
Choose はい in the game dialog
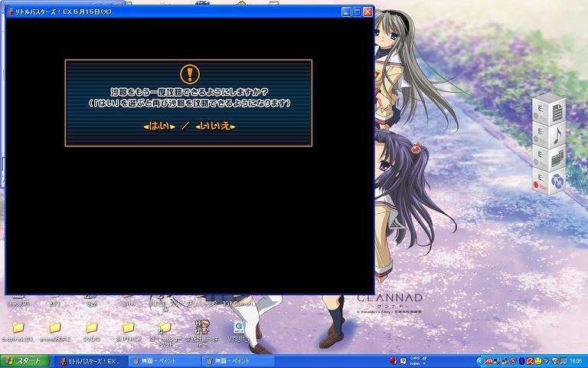pyautogui.click(x=159, y=127)
